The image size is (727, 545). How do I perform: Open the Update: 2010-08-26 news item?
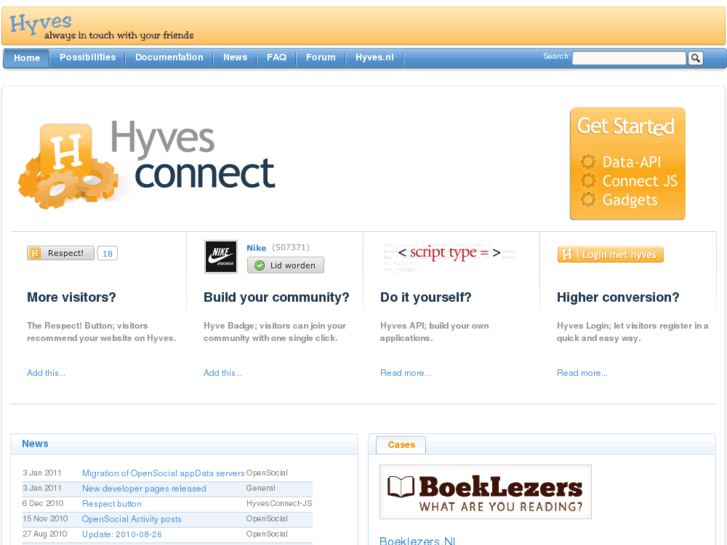122,534
